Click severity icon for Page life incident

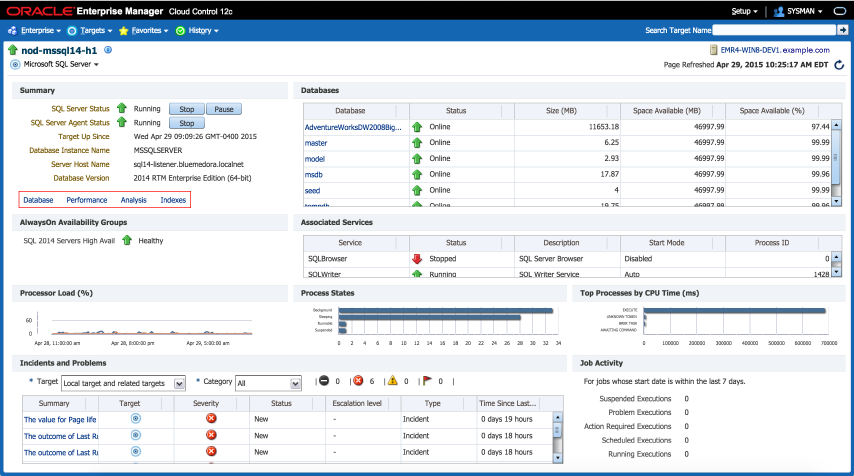(211, 418)
